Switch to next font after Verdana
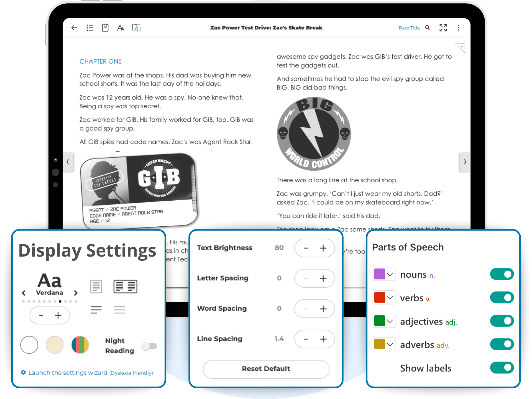 coord(76,293)
